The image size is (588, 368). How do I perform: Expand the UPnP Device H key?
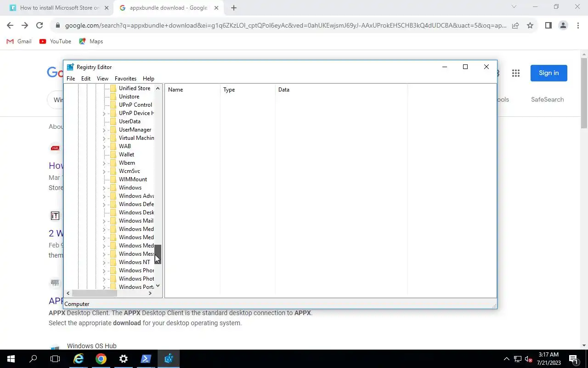point(104,113)
